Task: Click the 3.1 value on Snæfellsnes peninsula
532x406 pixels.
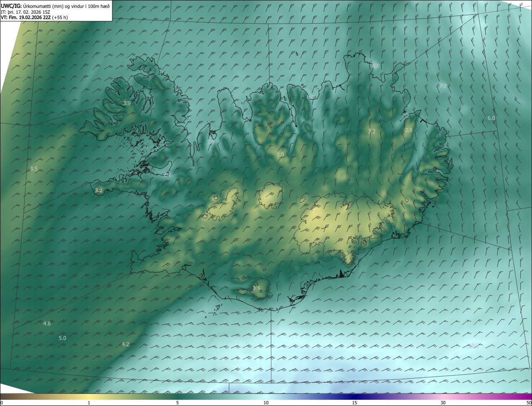Action: coord(99,190)
